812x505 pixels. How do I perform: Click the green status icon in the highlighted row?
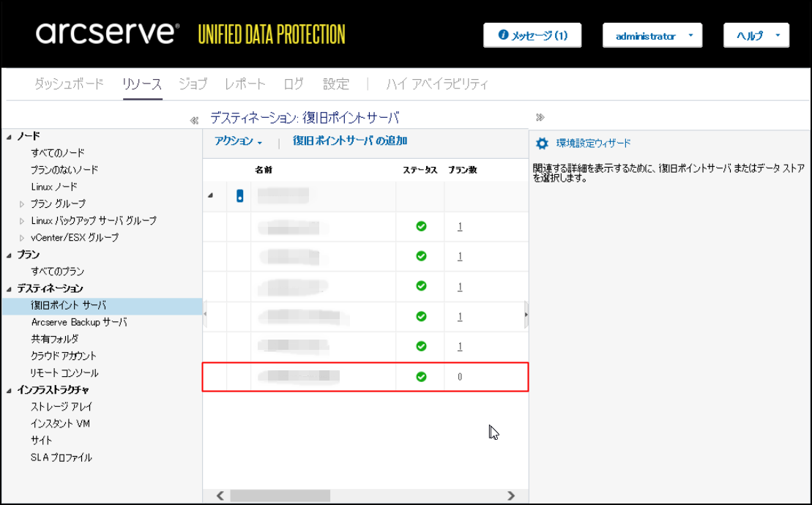coord(421,377)
